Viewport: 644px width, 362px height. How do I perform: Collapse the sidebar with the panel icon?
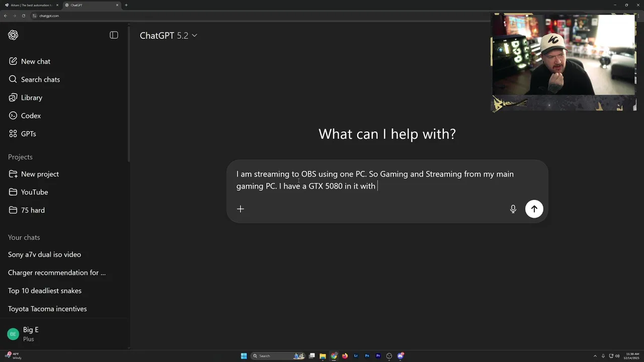click(114, 35)
